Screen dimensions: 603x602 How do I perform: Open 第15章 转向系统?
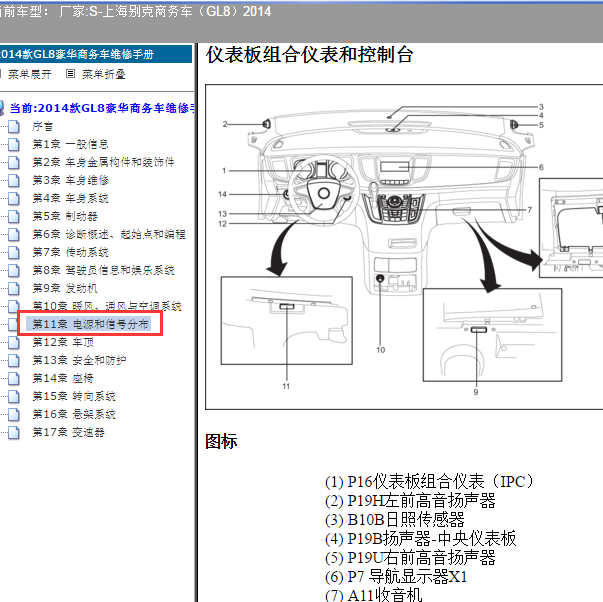point(74,396)
